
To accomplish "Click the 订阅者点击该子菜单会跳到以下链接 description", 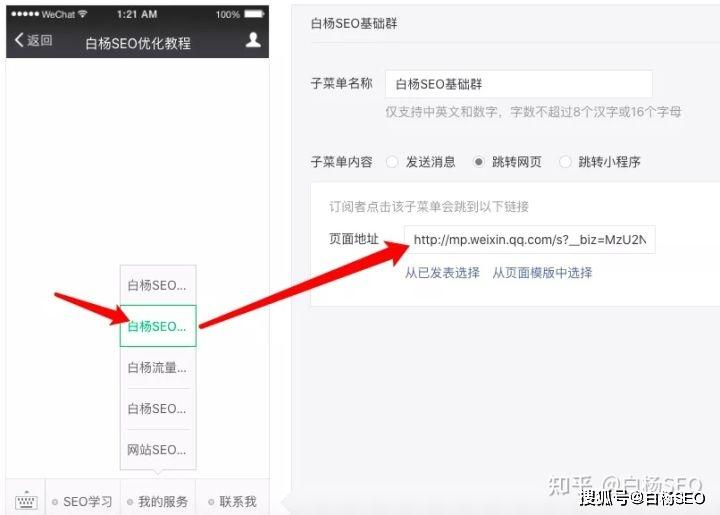I will tap(429, 207).
